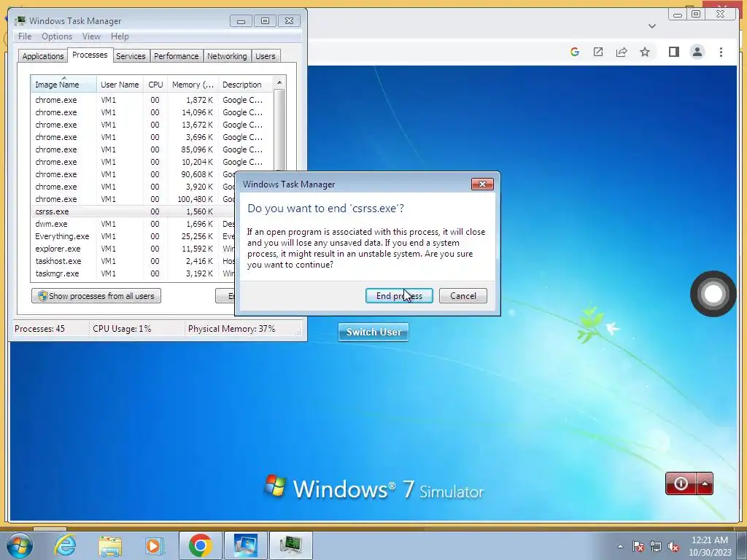
Task: Click the red power shutdown button
Action: click(681, 483)
